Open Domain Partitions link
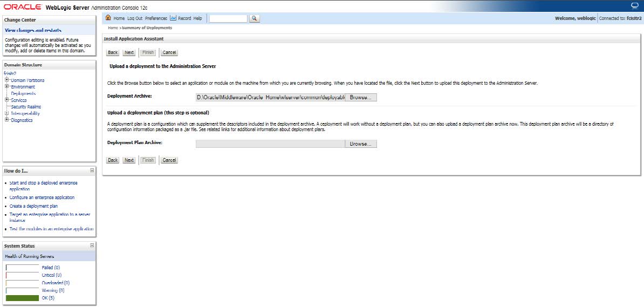Screen dimensions: 644x307 (x=28, y=80)
